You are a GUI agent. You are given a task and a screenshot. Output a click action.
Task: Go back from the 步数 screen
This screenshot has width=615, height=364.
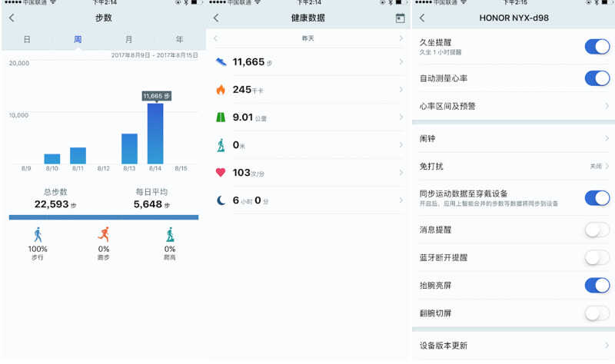pos(12,18)
